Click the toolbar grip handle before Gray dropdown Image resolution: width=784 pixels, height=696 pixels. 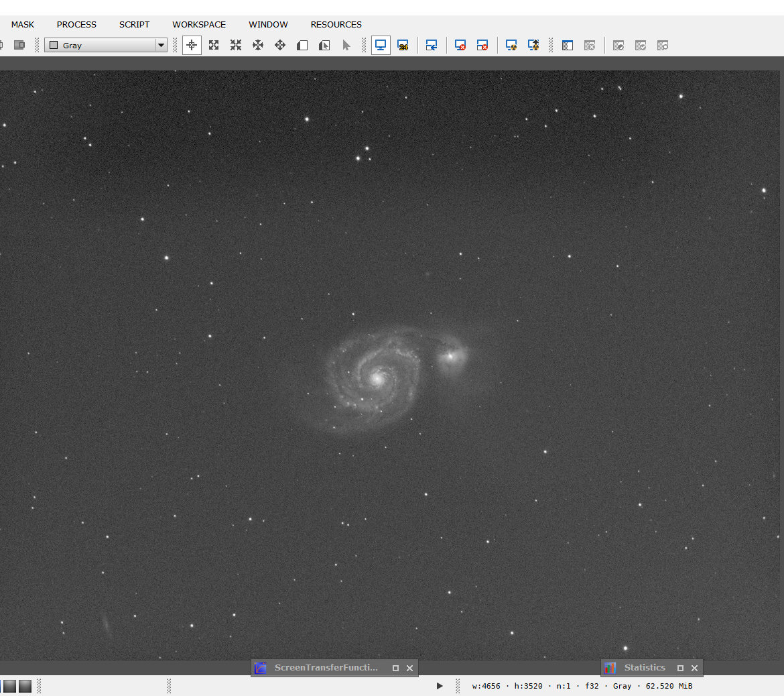pyautogui.click(x=37, y=46)
